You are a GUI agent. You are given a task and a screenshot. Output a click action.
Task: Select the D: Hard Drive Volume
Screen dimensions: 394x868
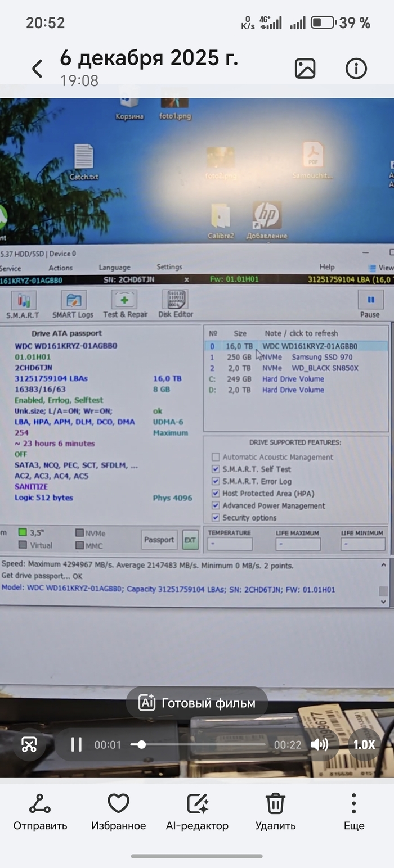[295, 390]
